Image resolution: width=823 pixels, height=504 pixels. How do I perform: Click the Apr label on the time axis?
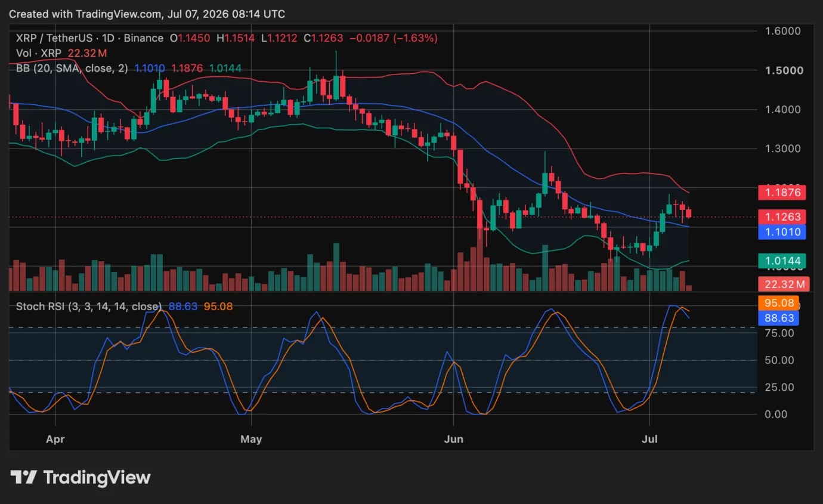click(55, 440)
